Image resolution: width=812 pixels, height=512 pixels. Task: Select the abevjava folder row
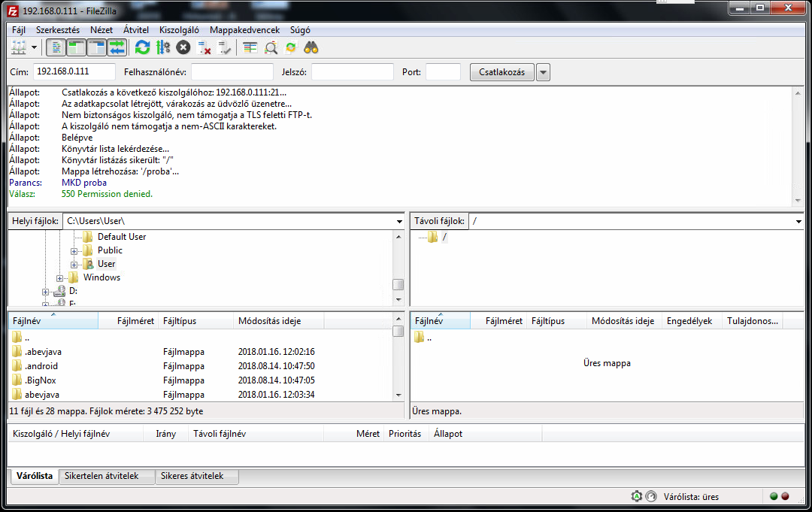click(x=201, y=395)
